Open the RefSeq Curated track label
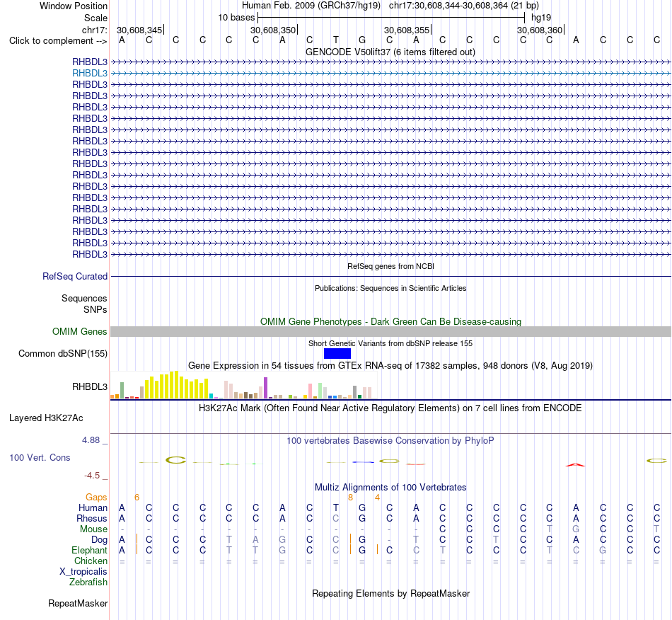The width and height of the screenshot is (672, 620). [74, 277]
